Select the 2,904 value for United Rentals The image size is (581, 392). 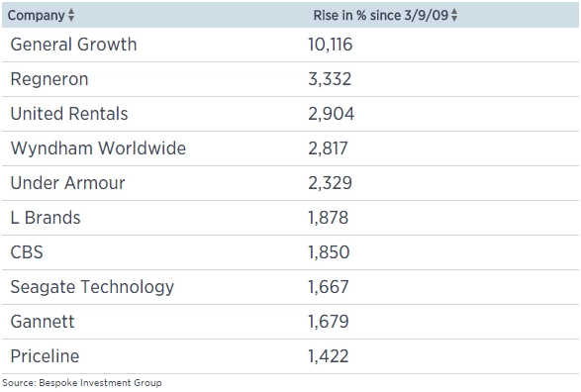click(x=332, y=114)
